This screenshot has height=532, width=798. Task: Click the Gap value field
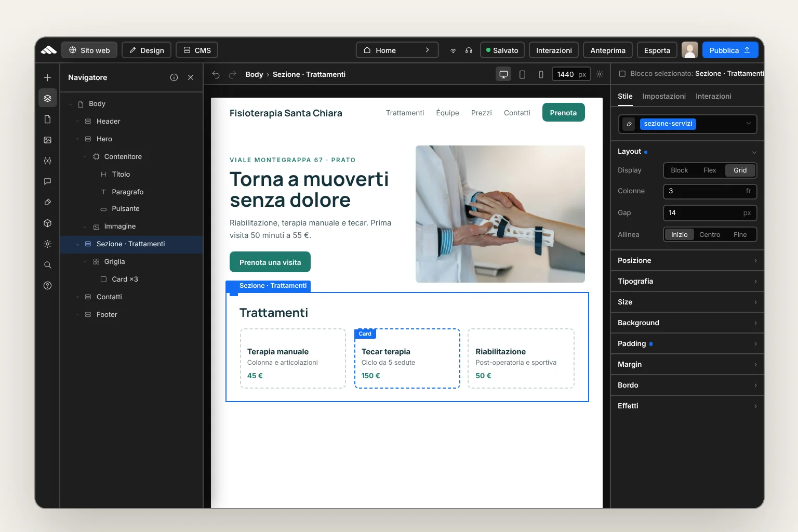coord(710,213)
